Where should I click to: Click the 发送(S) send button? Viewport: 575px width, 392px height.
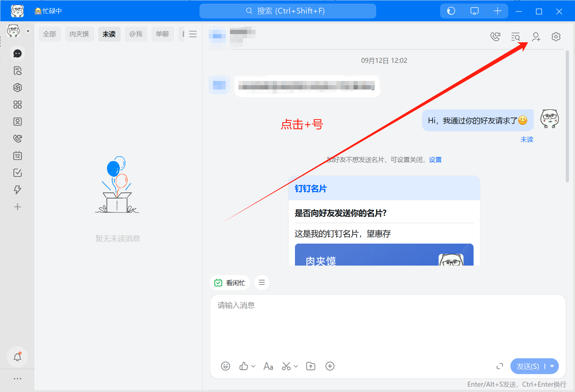coord(527,366)
